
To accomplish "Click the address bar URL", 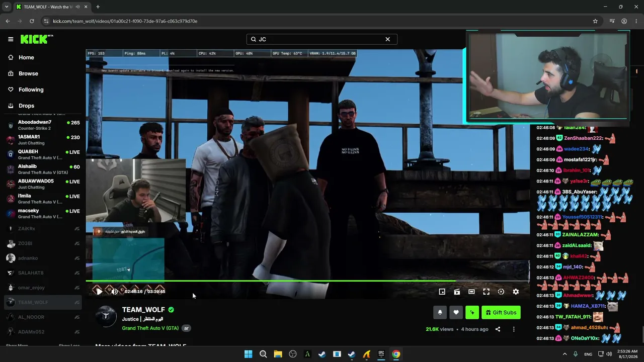I will 125,21.
